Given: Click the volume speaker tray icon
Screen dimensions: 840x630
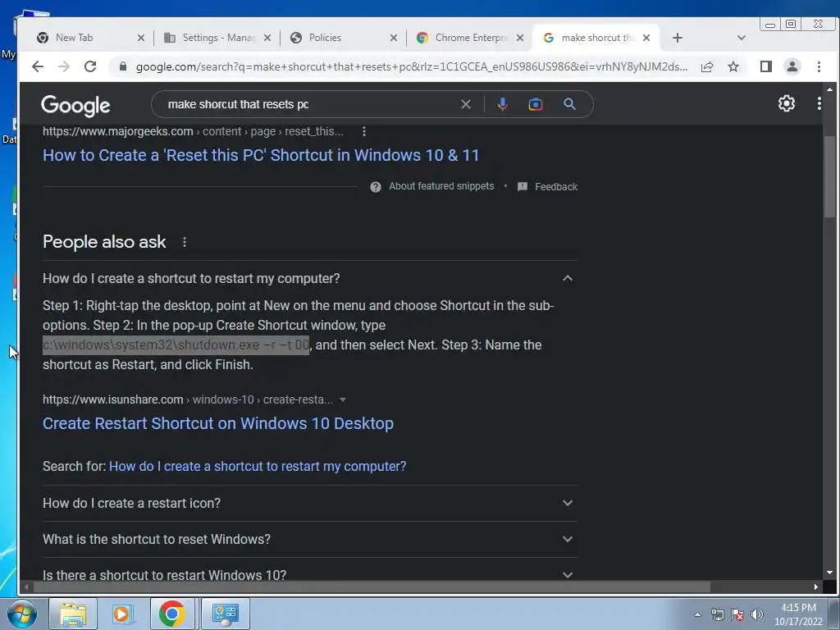Looking at the screenshot, I should (756, 614).
